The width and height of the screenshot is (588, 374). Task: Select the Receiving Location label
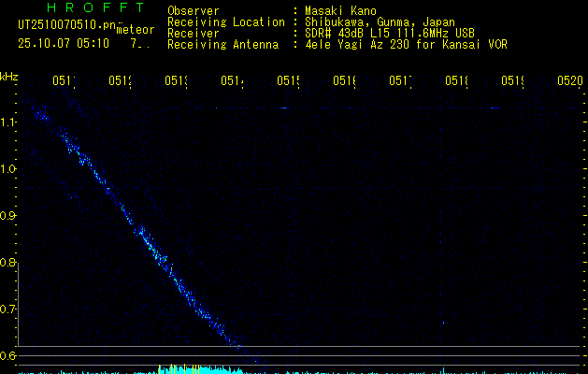click(x=225, y=22)
